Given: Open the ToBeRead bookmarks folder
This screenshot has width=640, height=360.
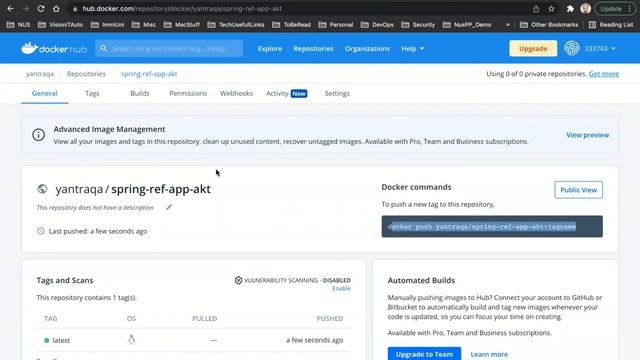Looking at the screenshot, I should pyautogui.click(x=291, y=24).
